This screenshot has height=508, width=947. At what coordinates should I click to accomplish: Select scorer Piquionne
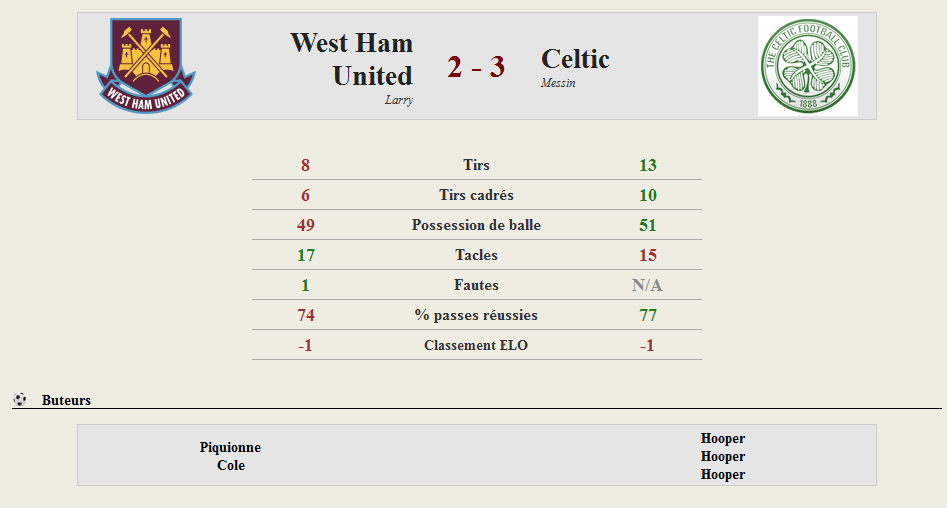point(230,447)
